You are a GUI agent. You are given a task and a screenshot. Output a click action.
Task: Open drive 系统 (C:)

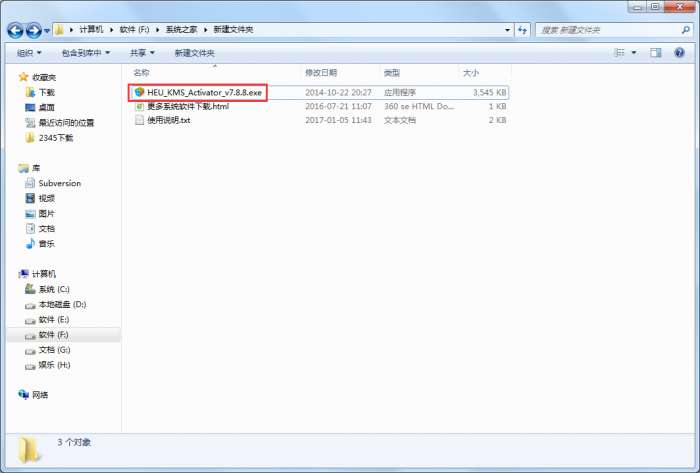[54, 289]
